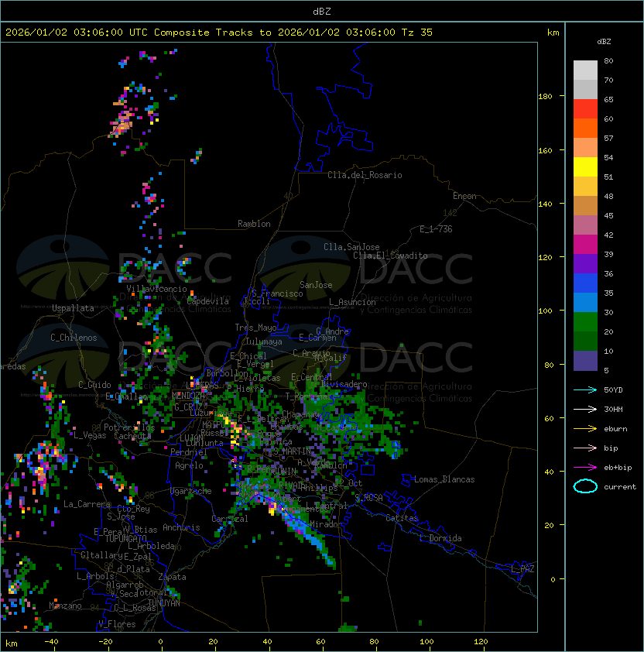Screen dimensions: 644x652
Task: Click the 'C_Guido' map label
Action: pos(94,385)
